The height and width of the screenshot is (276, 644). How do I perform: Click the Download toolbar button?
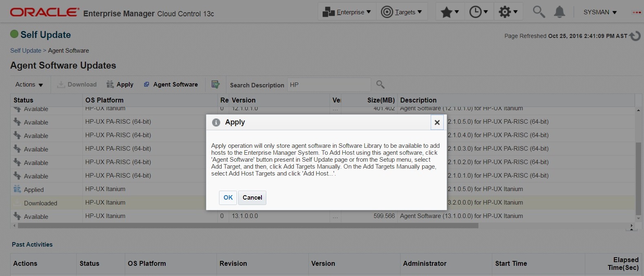pyautogui.click(x=77, y=85)
